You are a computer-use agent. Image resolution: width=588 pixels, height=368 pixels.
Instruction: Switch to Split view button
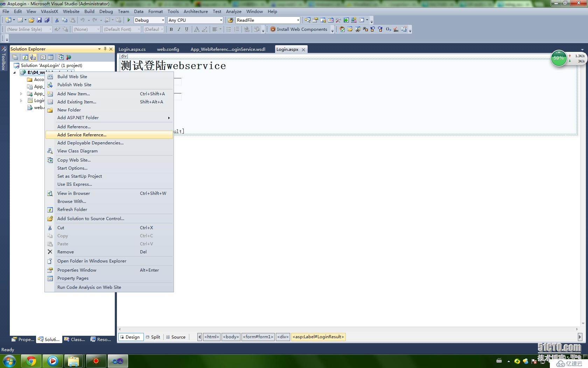coord(153,337)
